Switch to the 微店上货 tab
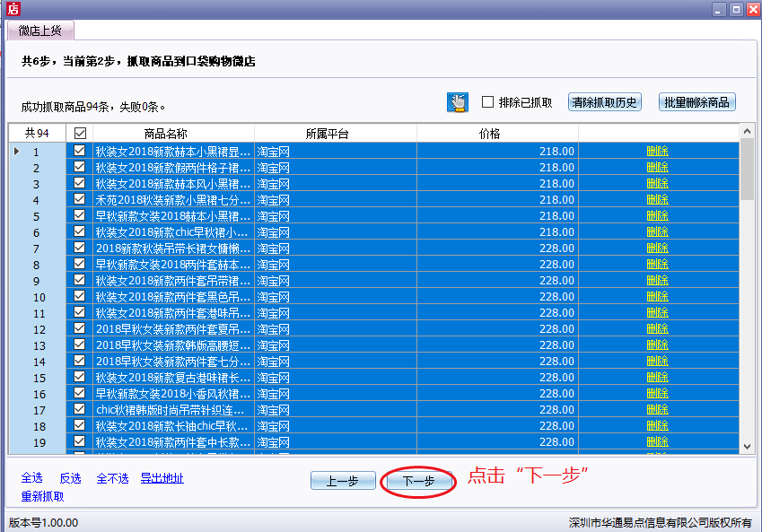The image size is (762, 532). (40, 31)
